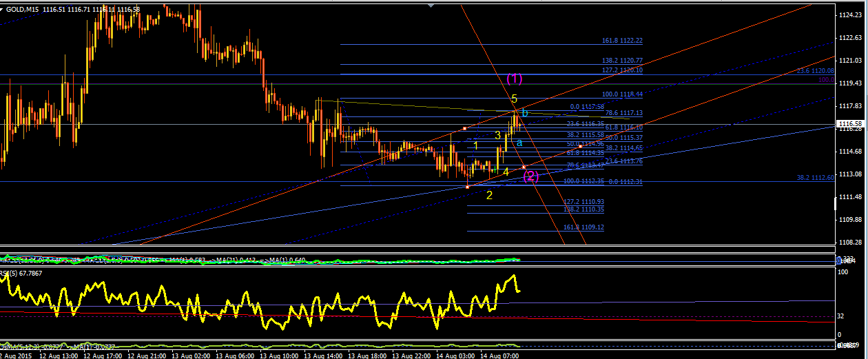
Task: Select the magenta wave label (2)
Action: click(x=530, y=176)
